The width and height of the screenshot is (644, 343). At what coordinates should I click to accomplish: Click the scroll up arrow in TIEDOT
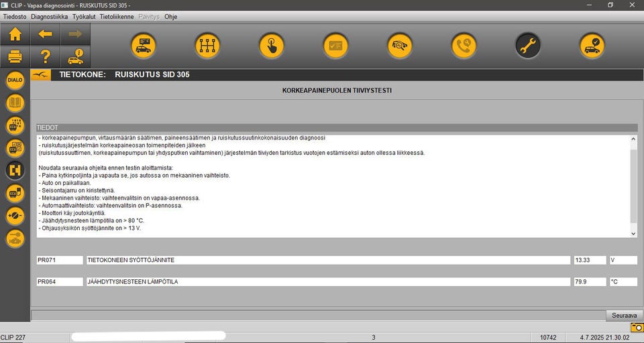(x=633, y=139)
